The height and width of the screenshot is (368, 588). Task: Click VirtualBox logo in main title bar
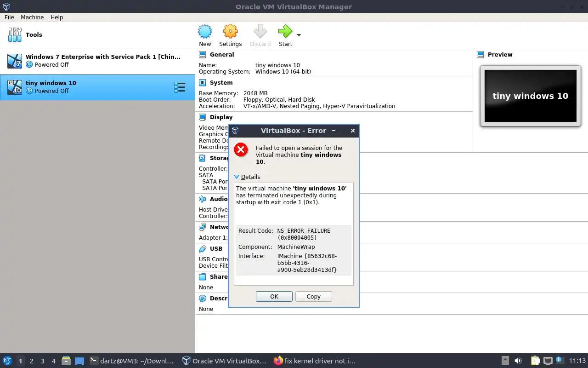(x=6, y=6)
